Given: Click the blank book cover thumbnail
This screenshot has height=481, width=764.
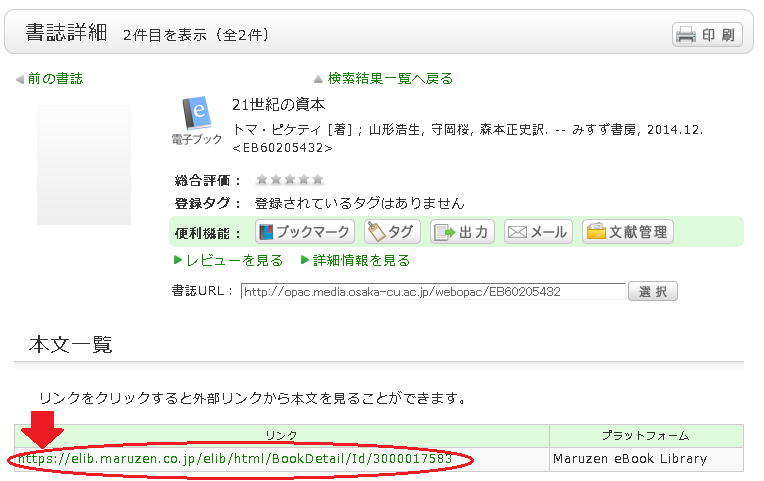Looking at the screenshot, I should point(84,163).
